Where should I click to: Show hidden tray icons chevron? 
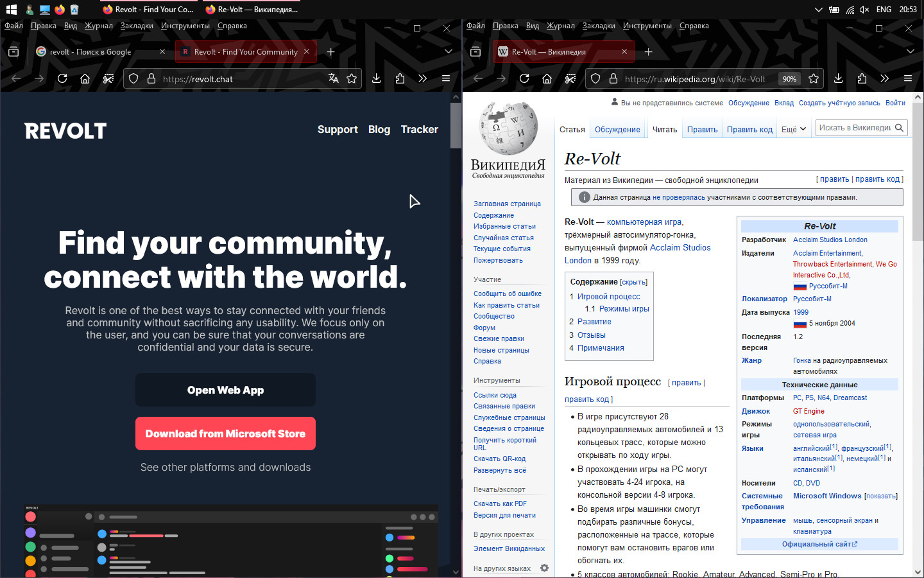tap(818, 10)
